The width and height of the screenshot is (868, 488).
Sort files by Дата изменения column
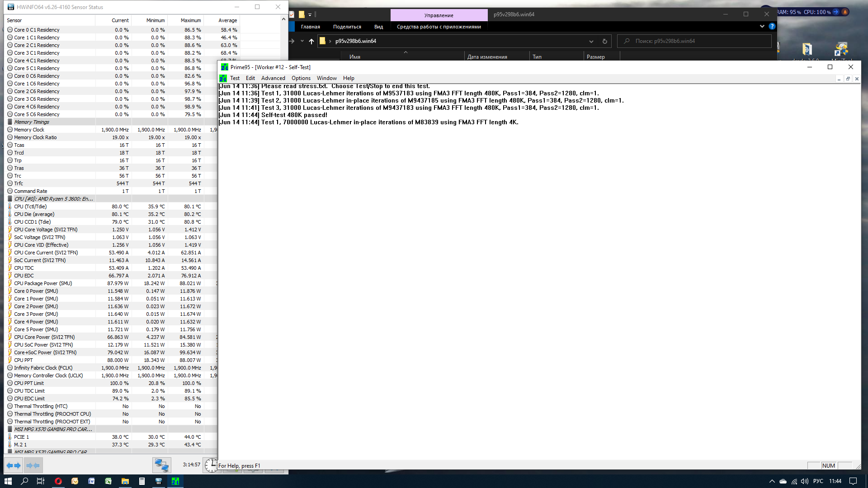[487, 57]
